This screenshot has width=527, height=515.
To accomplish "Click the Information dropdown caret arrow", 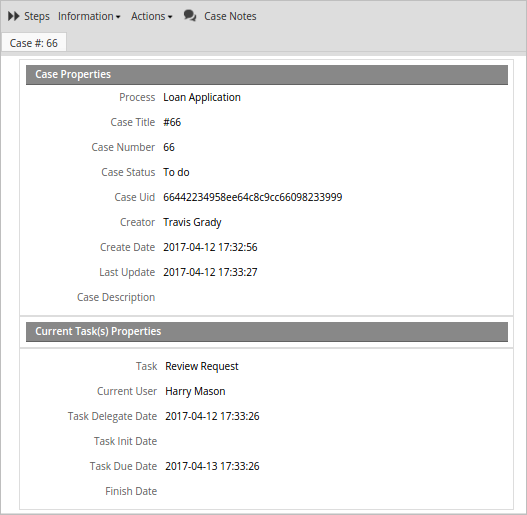I will (118, 17).
